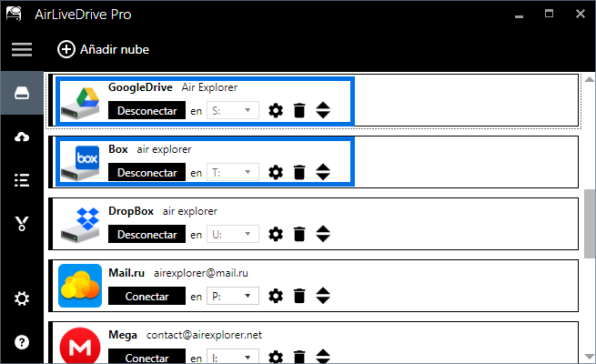This screenshot has height=364, width=596.
Task: Click scrollbar up arrow
Action: [x=590, y=79]
